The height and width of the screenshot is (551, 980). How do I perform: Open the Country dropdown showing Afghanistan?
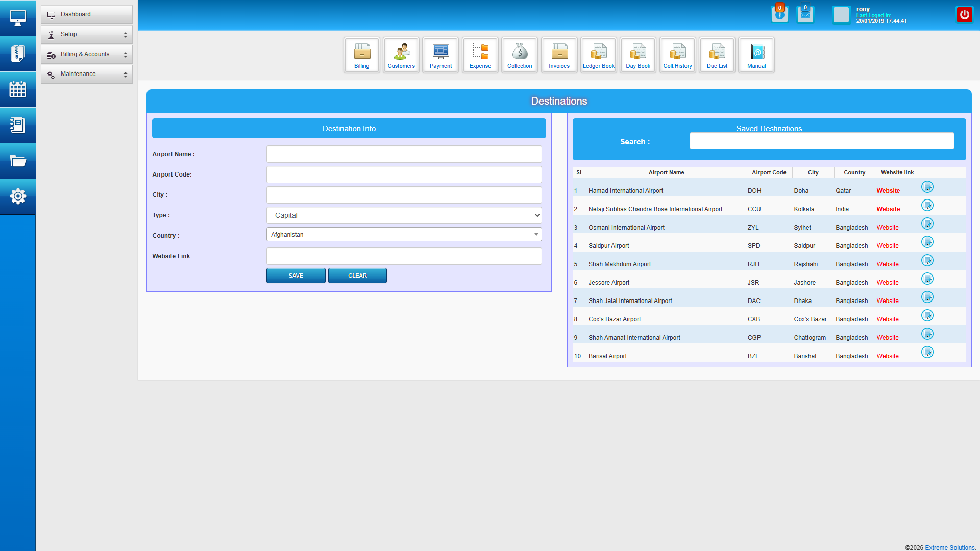(x=404, y=235)
